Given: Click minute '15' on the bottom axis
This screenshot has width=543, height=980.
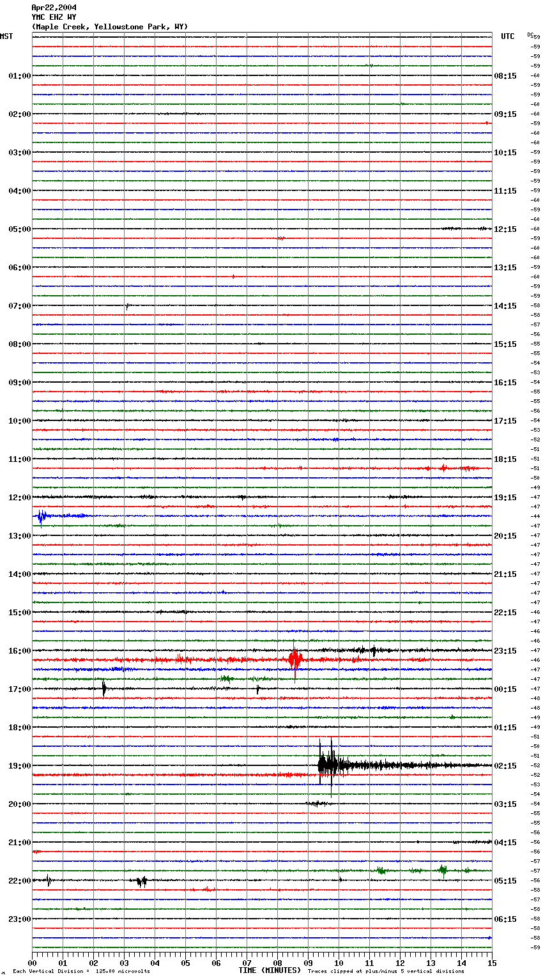Looking at the screenshot, I should coord(492,963).
